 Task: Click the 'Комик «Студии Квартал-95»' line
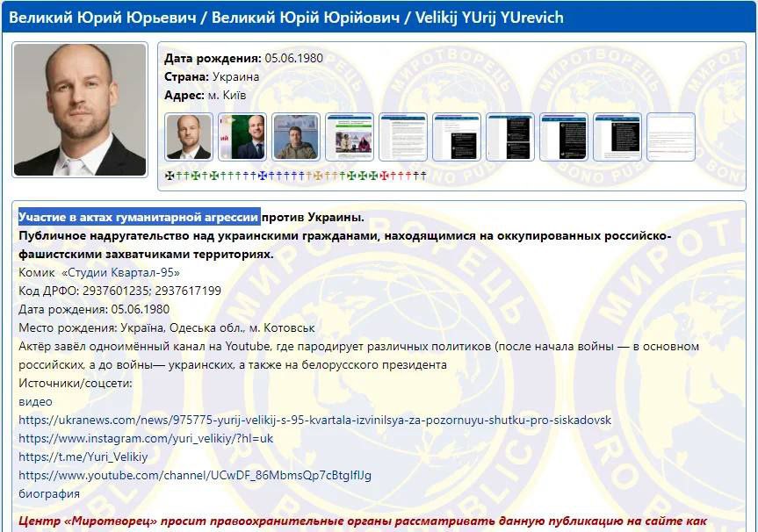(x=99, y=272)
